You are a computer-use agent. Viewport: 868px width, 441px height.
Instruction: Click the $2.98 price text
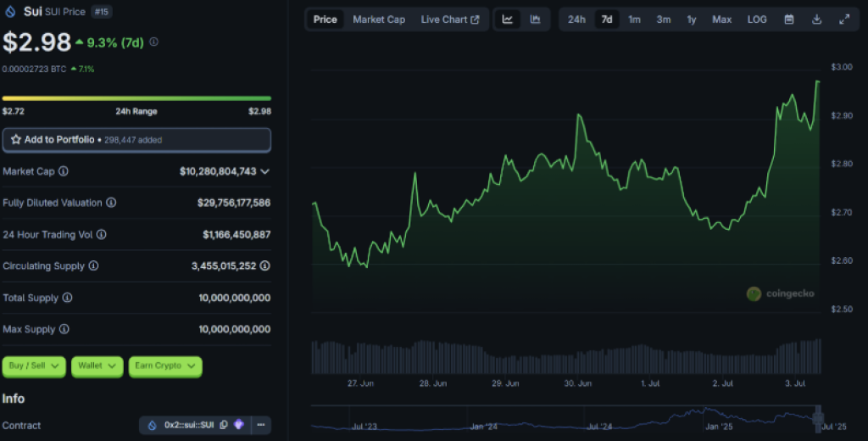coord(37,42)
